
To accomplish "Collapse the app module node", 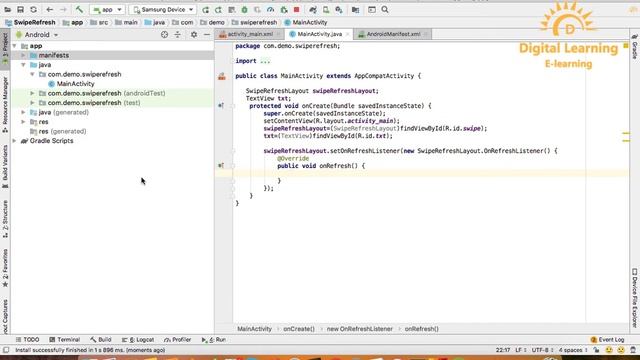I will (15, 46).
